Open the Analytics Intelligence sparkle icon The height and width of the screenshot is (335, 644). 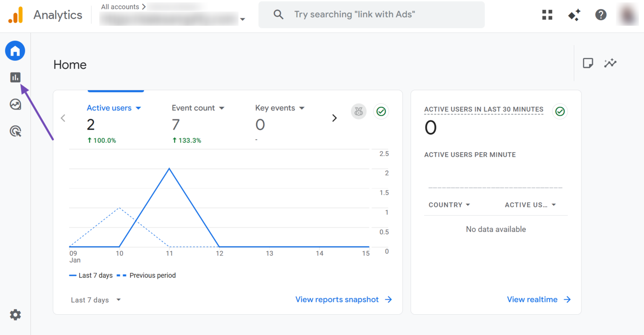point(574,15)
